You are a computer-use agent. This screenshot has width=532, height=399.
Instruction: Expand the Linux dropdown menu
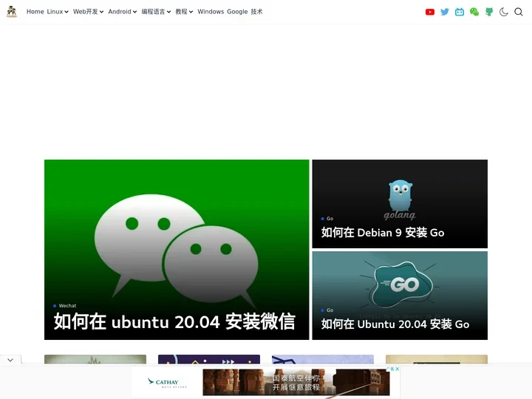coord(58,12)
